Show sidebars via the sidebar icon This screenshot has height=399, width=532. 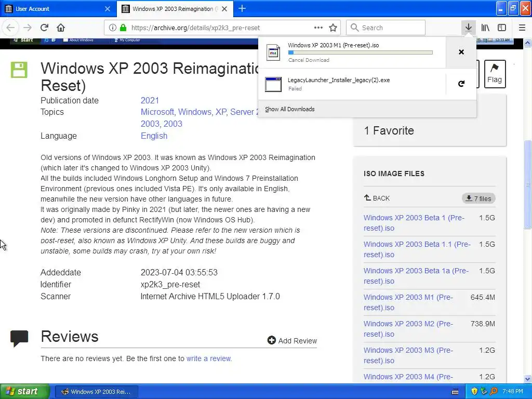click(502, 28)
